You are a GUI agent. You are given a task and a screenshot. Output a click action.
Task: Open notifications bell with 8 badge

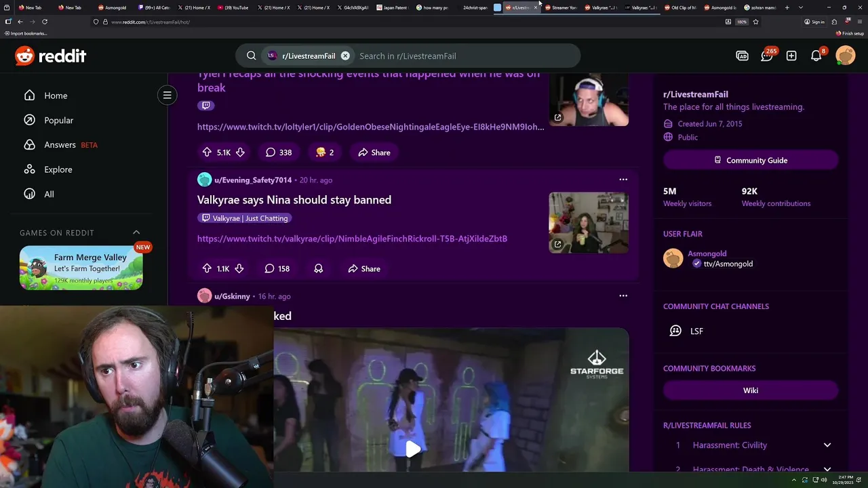(816, 56)
